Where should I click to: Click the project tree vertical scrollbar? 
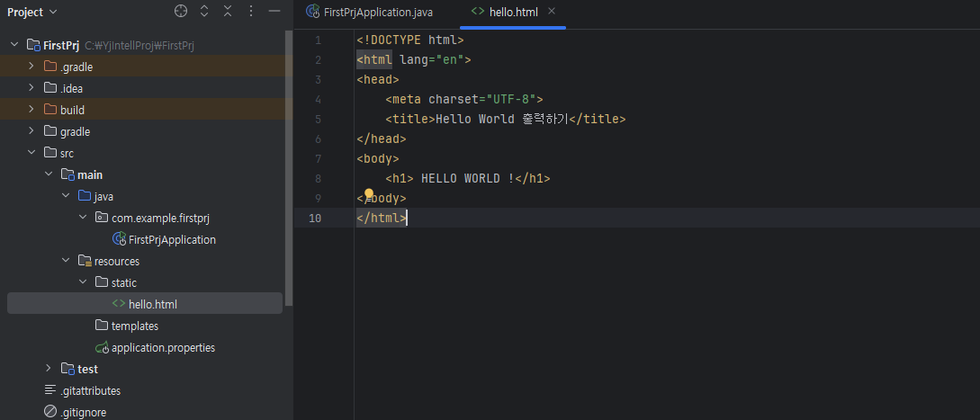(288, 169)
